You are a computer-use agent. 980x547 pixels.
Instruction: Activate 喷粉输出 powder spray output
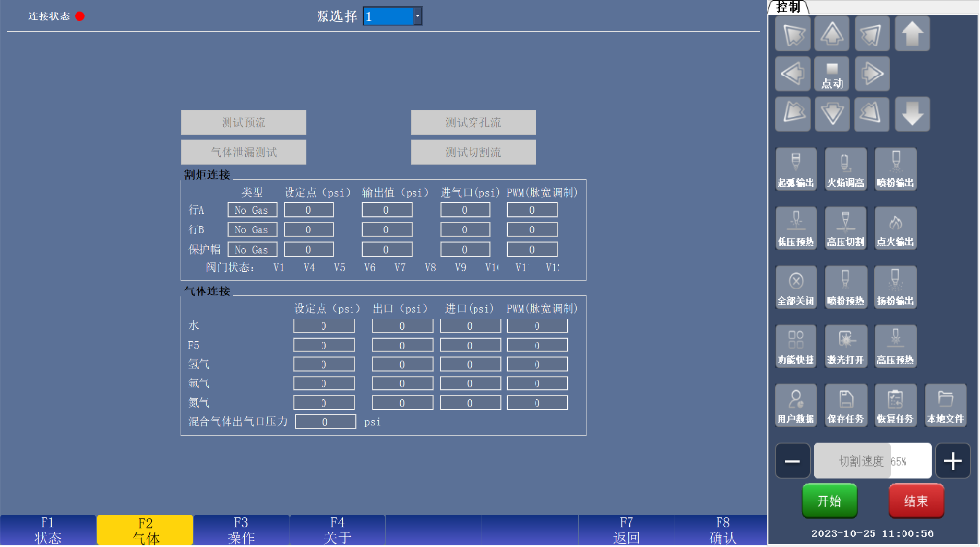tap(896, 168)
